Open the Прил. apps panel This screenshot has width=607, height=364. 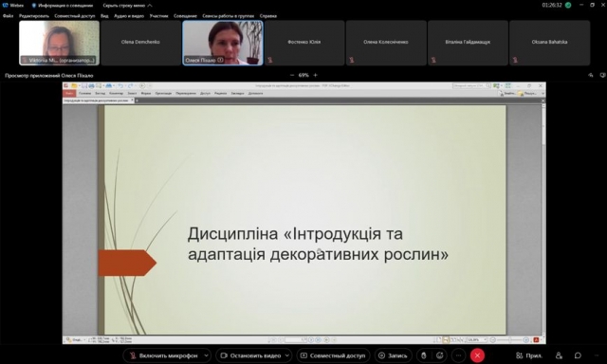tap(529, 355)
